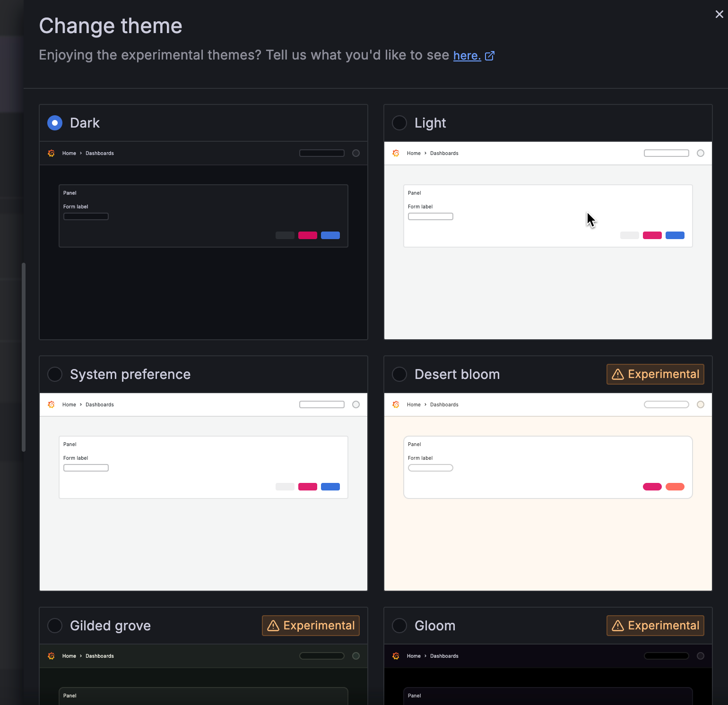Click the Home breadcrumb in the Dark preview
The width and height of the screenshot is (728, 705).
(x=69, y=153)
